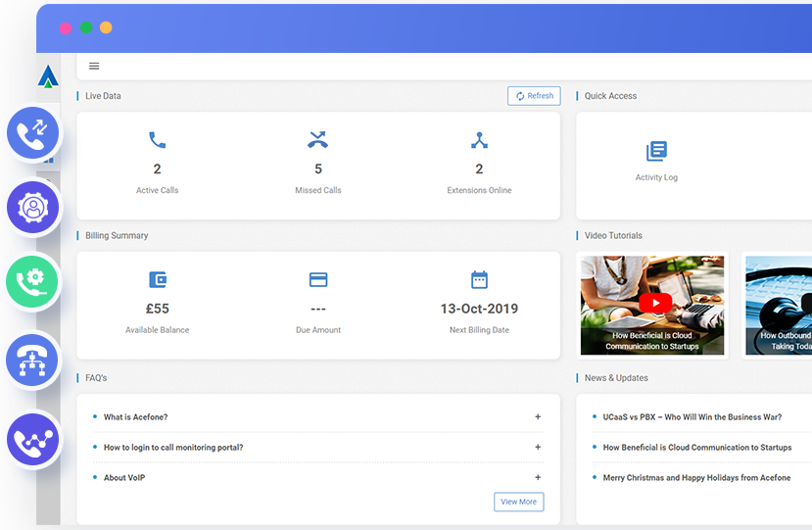Click the Due Amount card icon
Screen dimensions: 812x530
point(318,280)
